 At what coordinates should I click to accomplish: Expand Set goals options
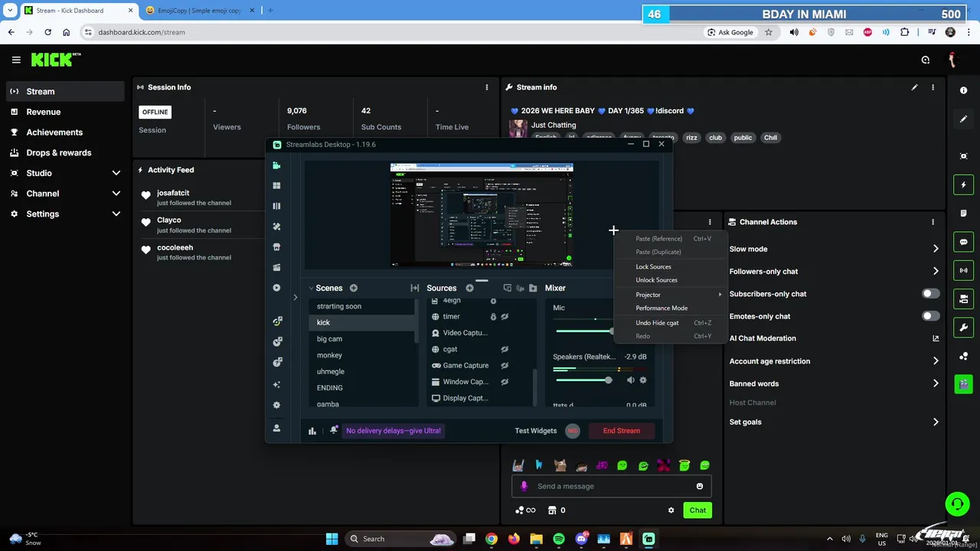[x=936, y=422]
